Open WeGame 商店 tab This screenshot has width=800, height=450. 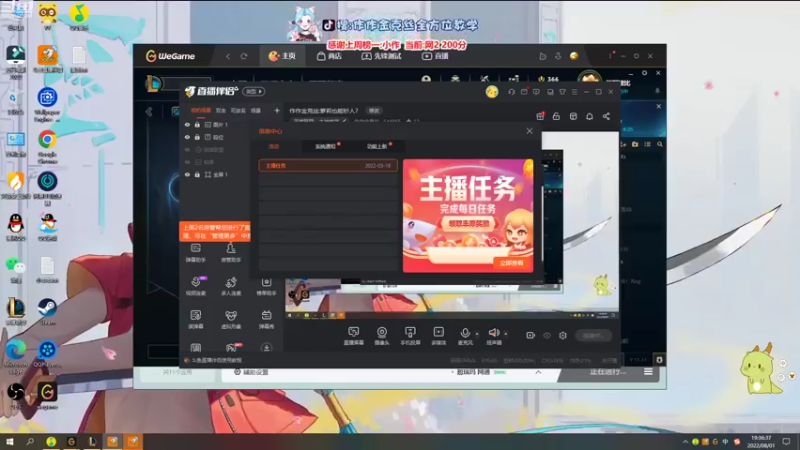[329, 56]
